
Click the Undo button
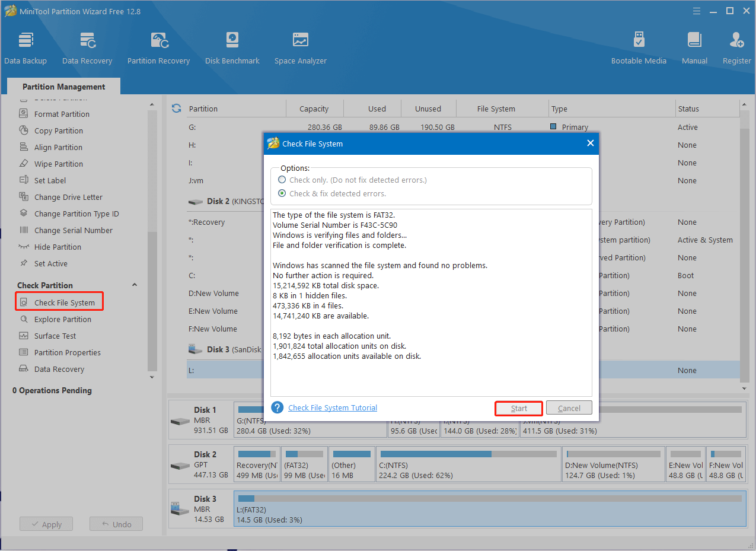[116, 524]
